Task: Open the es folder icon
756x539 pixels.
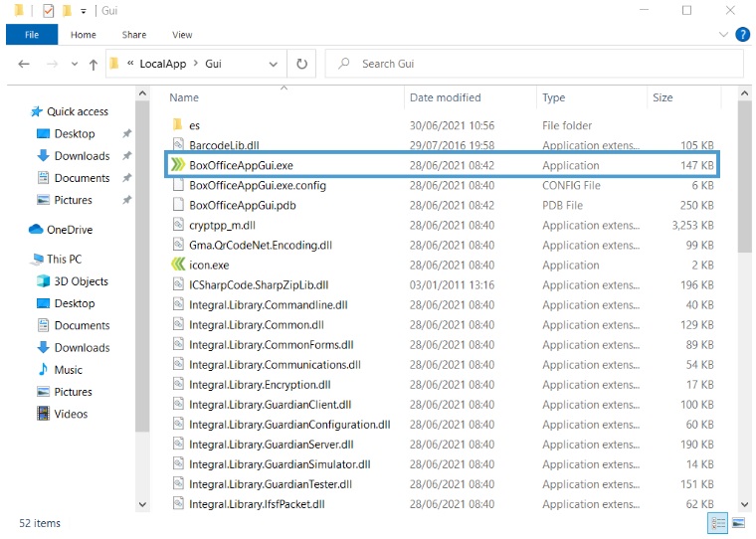Action: 177,125
